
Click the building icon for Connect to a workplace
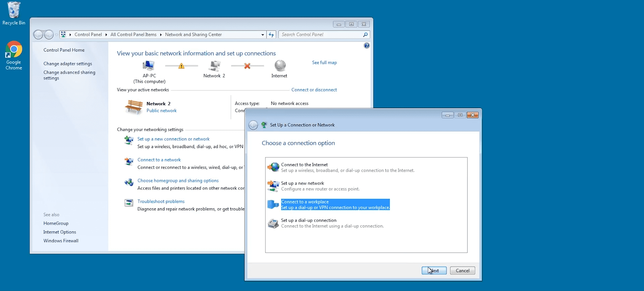coord(273,204)
